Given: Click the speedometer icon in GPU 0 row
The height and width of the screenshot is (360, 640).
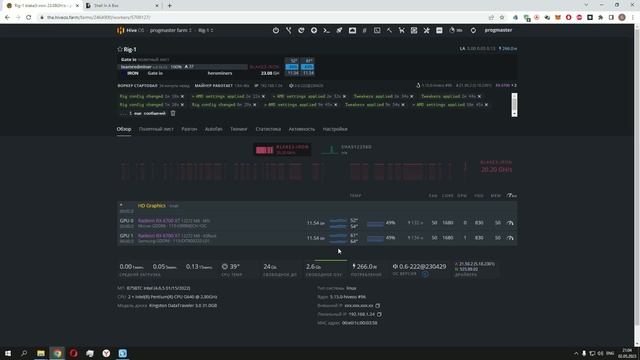Looking at the screenshot, I should click(510, 223).
